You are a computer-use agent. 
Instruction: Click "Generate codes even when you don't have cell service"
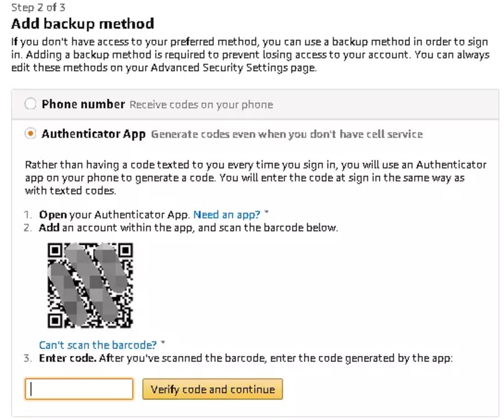coord(287,135)
